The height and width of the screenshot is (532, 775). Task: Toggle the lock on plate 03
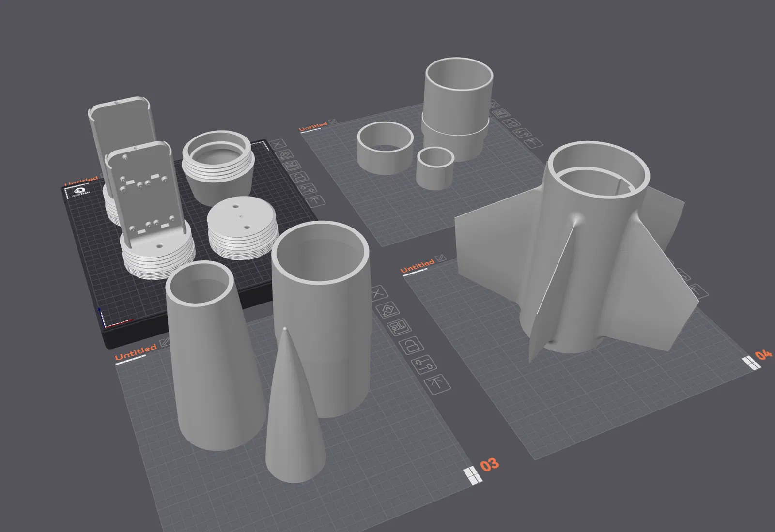pos(411,346)
